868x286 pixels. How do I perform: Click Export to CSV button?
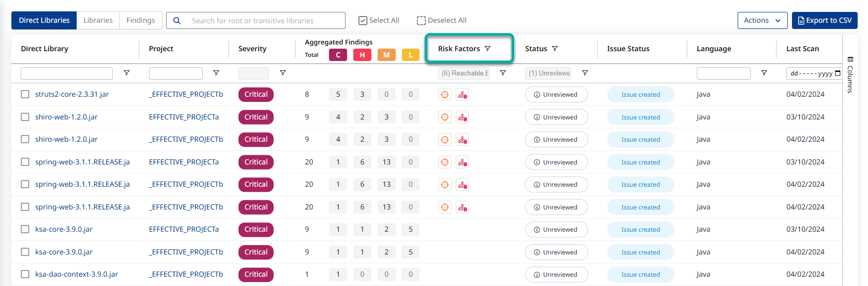tap(825, 21)
